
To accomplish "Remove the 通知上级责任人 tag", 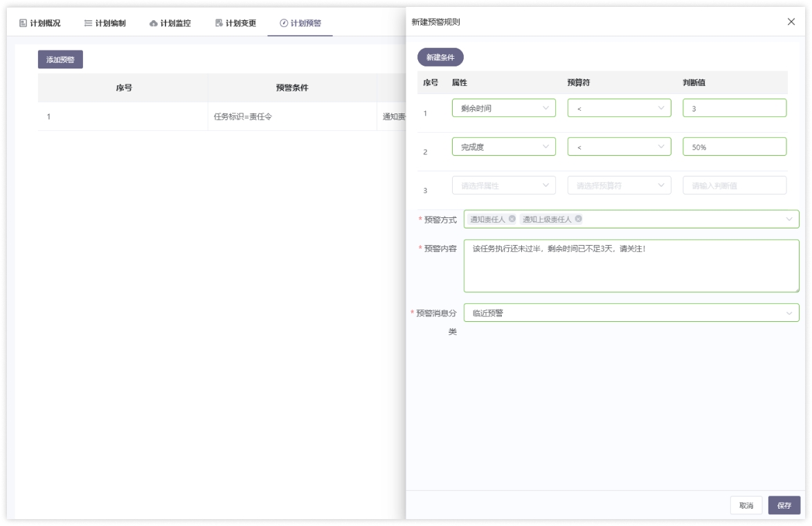I will [578, 219].
